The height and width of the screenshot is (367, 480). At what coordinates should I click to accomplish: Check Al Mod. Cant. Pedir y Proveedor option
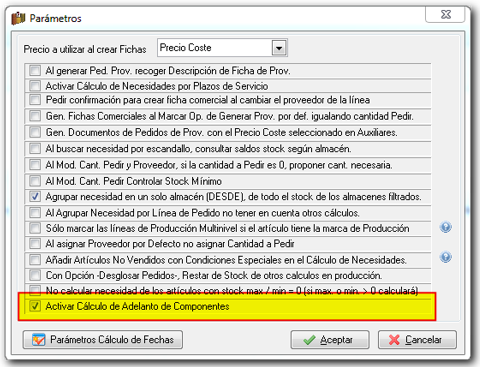(x=35, y=164)
